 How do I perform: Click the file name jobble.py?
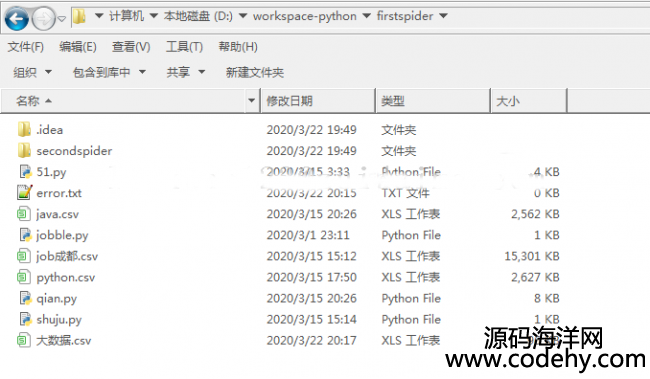62,236
